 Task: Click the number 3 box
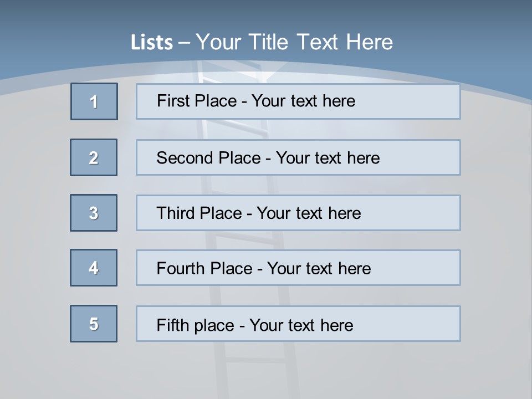pyautogui.click(x=94, y=213)
